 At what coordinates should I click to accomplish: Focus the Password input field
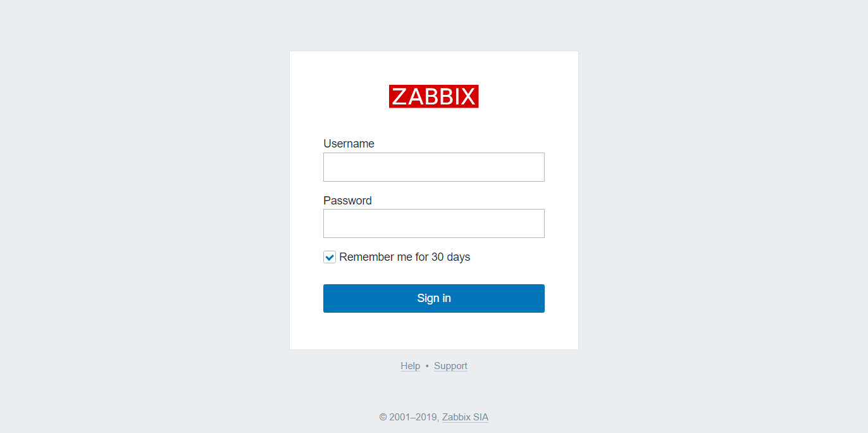coord(433,223)
